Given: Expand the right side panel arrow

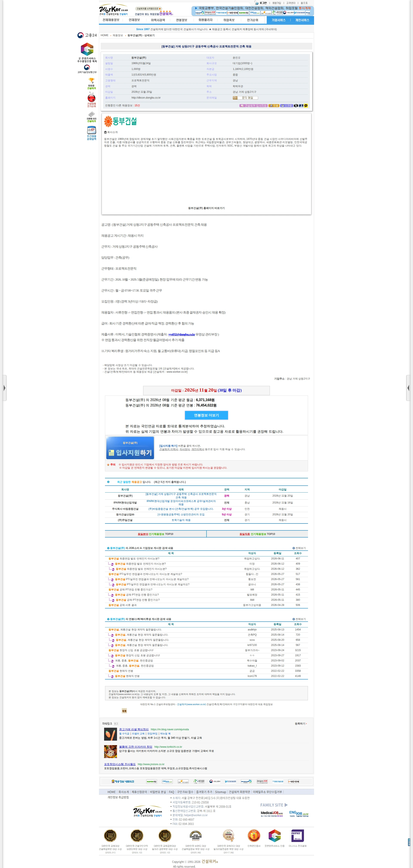Looking at the screenshot, I should 408,388.
